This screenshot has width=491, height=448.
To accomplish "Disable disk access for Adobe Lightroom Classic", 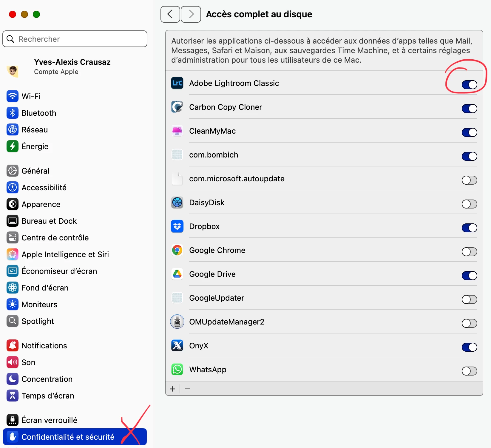I will point(470,85).
